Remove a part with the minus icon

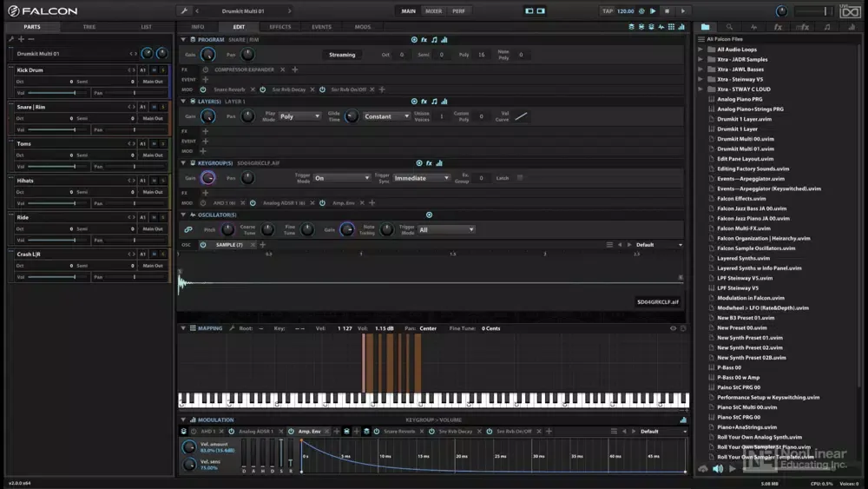tap(31, 39)
